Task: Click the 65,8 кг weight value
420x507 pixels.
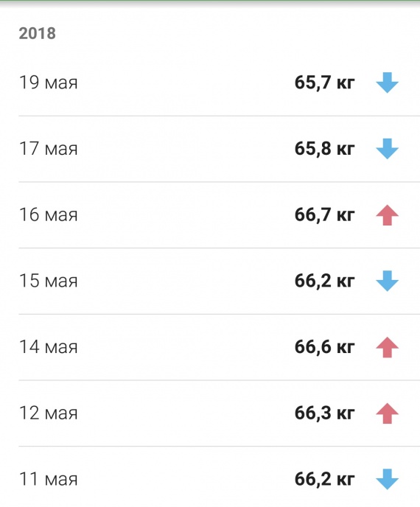Action: 324,149
